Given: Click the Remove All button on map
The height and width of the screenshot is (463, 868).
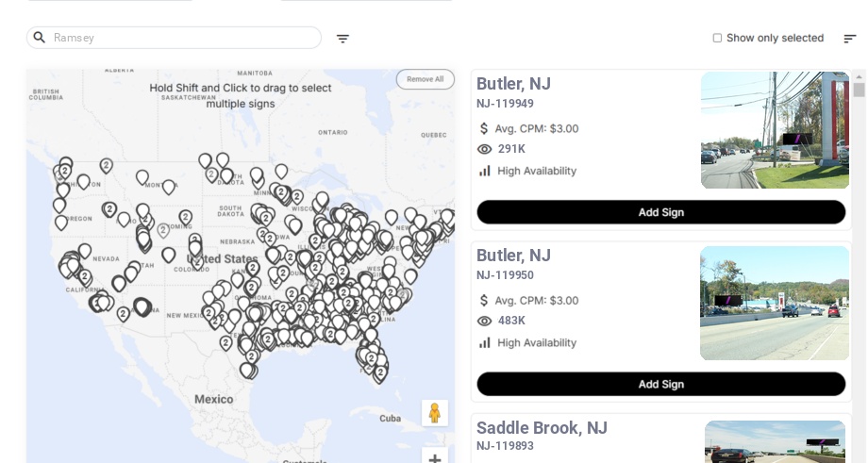Looking at the screenshot, I should tap(425, 79).
